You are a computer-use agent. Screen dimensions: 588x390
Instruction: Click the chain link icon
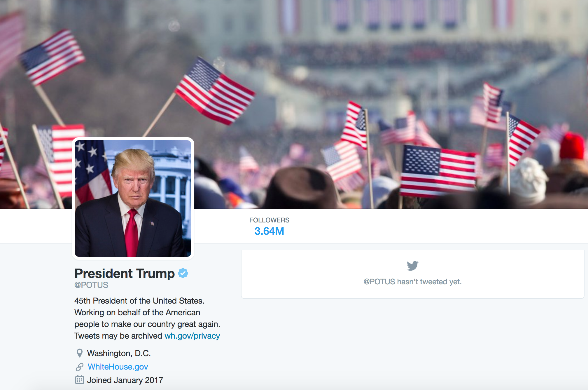click(79, 367)
